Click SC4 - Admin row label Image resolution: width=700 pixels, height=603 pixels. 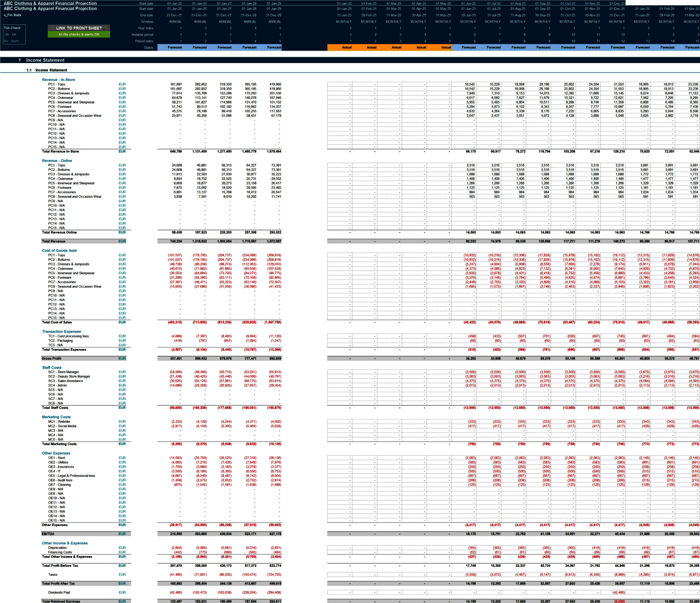(58, 385)
